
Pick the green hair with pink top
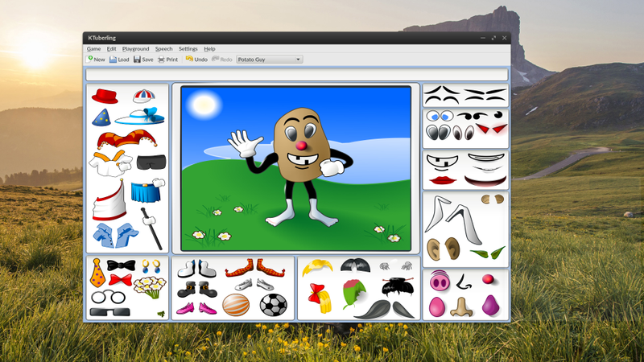click(x=354, y=294)
